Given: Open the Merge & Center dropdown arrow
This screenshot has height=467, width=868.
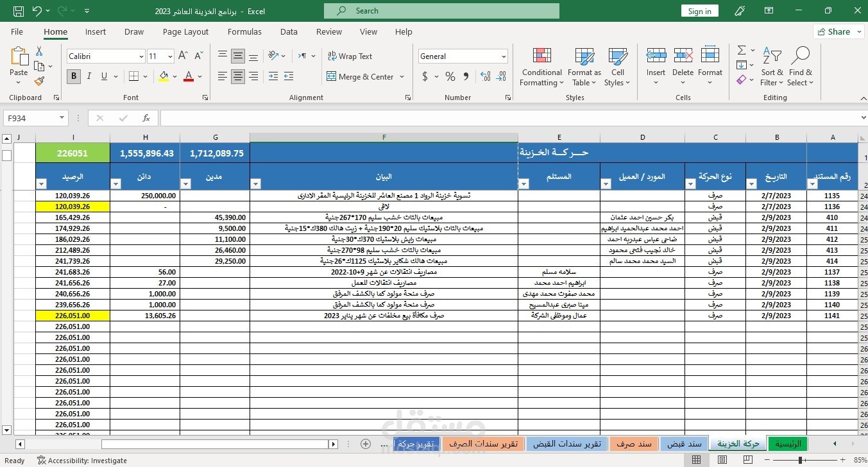Looking at the screenshot, I should (402, 76).
